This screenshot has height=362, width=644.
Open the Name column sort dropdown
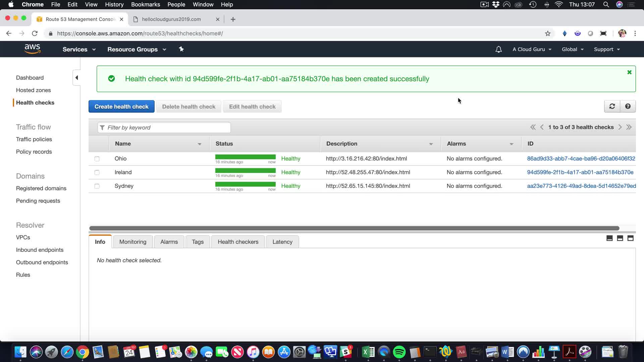[200, 144]
